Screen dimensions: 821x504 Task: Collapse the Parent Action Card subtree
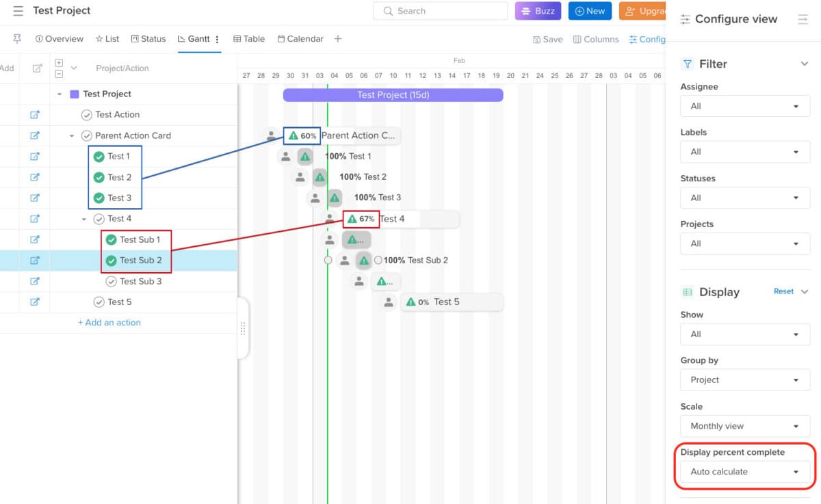click(x=72, y=136)
